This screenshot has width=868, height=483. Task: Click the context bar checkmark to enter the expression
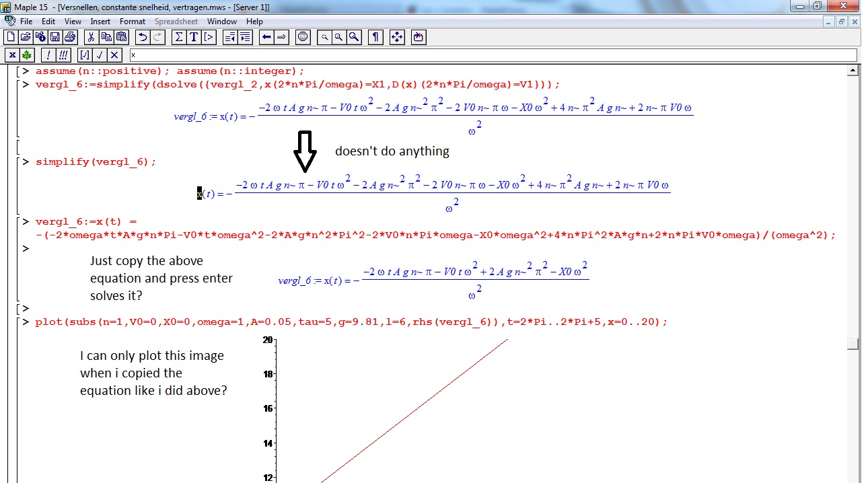pos(100,55)
